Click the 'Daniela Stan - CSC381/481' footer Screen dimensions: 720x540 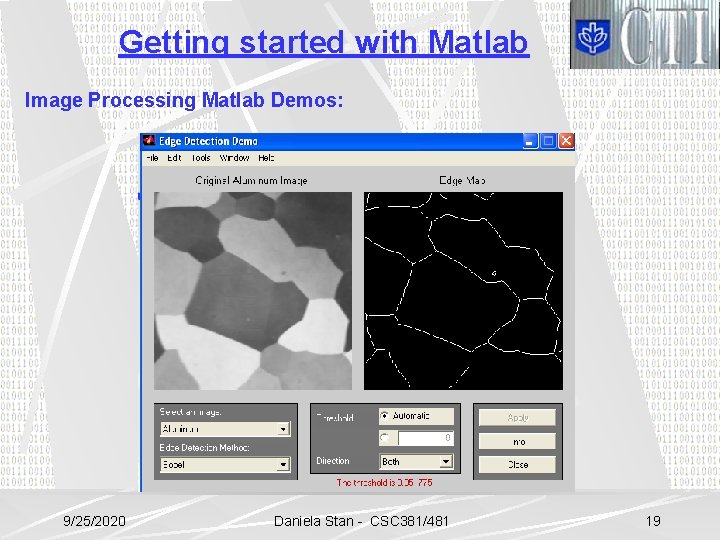pos(361,521)
